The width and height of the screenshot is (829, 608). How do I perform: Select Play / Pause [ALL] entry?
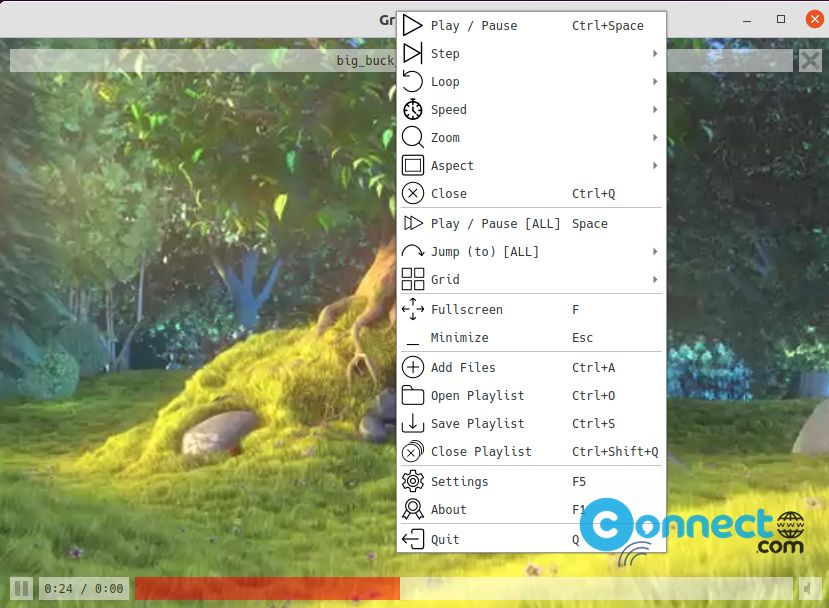click(531, 223)
